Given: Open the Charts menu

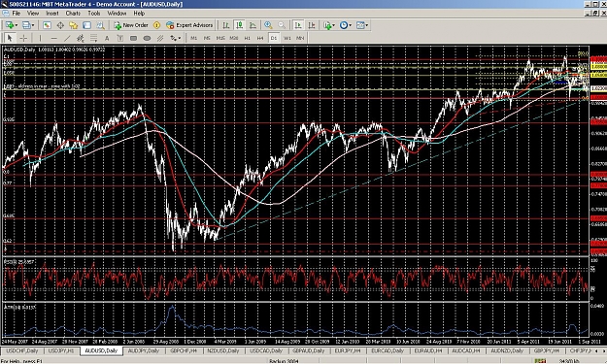Looking at the screenshot, I should point(73,14).
